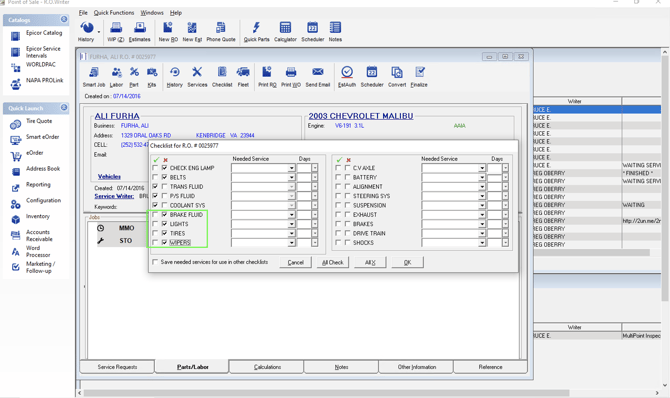Click the Smart Job icon in R.O. window
The width and height of the screenshot is (670, 398).
(94, 77)
